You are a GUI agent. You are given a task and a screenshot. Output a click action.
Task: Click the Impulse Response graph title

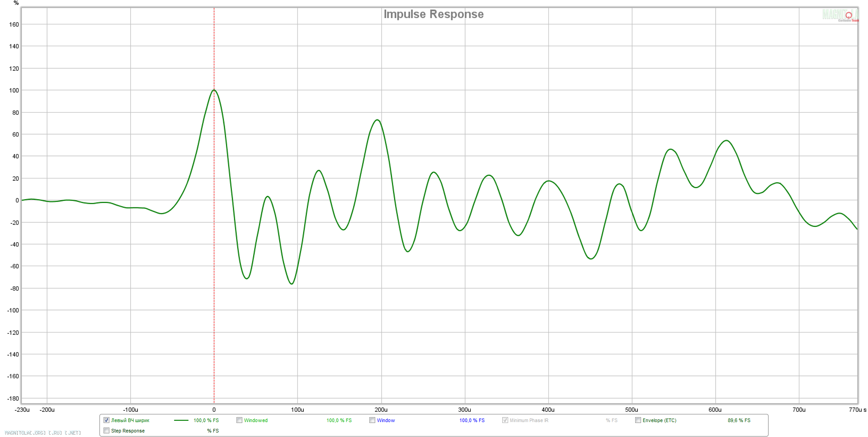pyautogui.click(x=434, y=14)
